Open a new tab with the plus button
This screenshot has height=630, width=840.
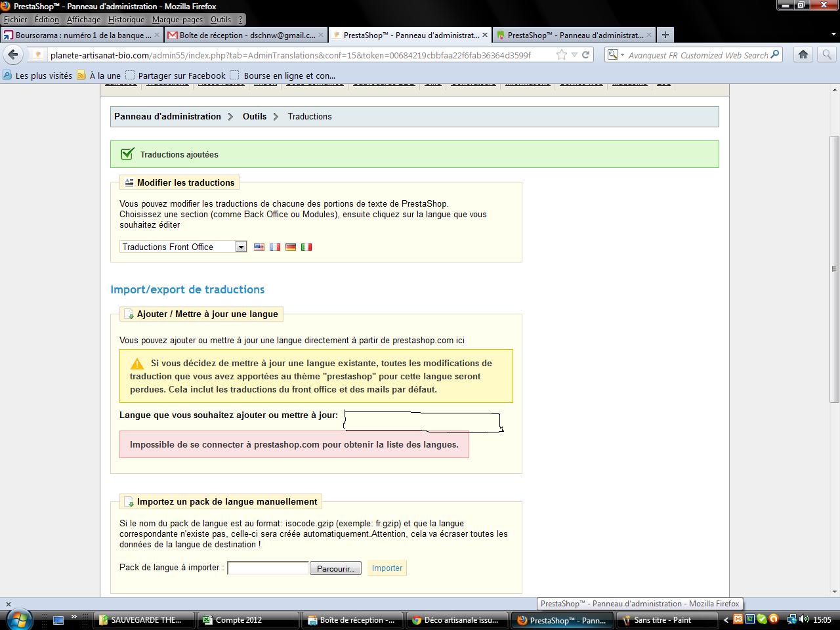(665, 35)
